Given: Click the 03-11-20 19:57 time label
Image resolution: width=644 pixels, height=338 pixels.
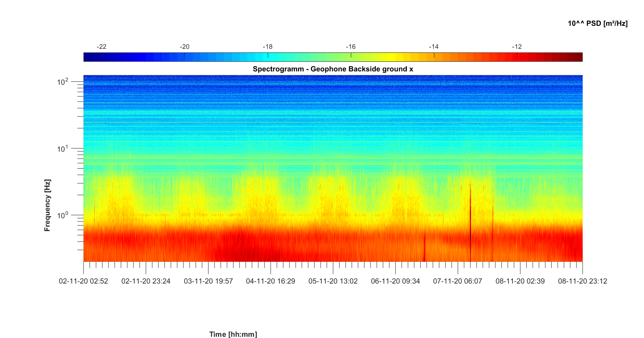Looking at the screenshot, I should (x=208, y=281).
